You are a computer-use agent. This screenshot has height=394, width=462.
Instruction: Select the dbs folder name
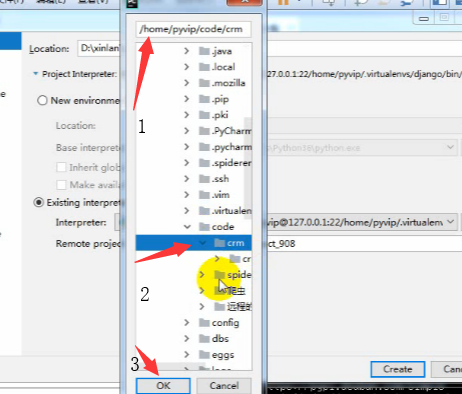coord(220,339)
